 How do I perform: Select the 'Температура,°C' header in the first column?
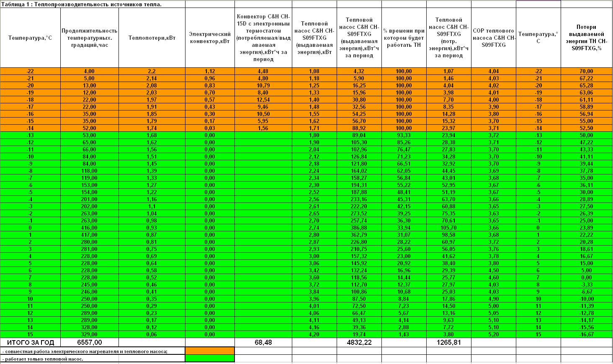(30, 38)
